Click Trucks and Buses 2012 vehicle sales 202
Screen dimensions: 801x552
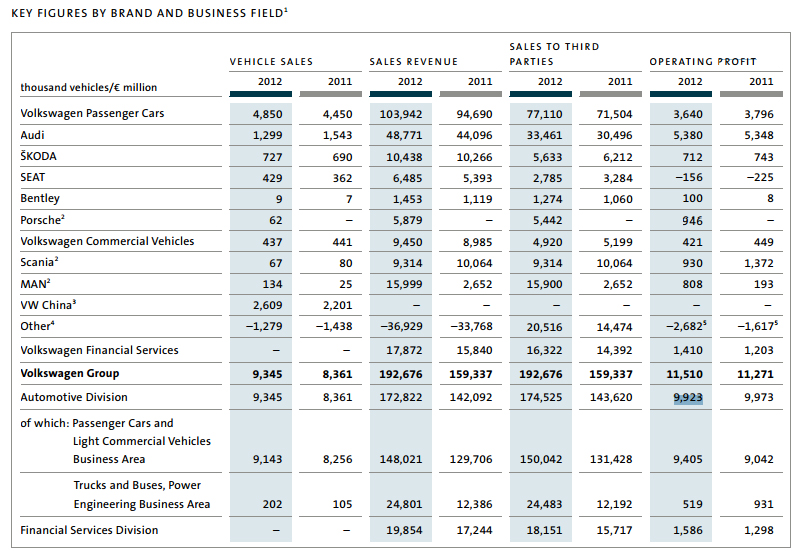click(272, 504)
